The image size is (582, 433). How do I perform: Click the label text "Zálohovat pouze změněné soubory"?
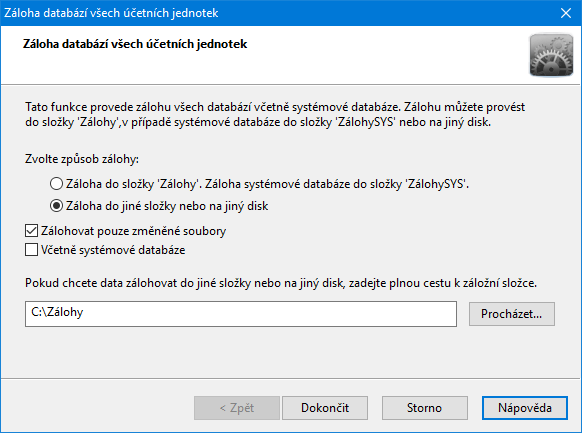coord(134,231)
